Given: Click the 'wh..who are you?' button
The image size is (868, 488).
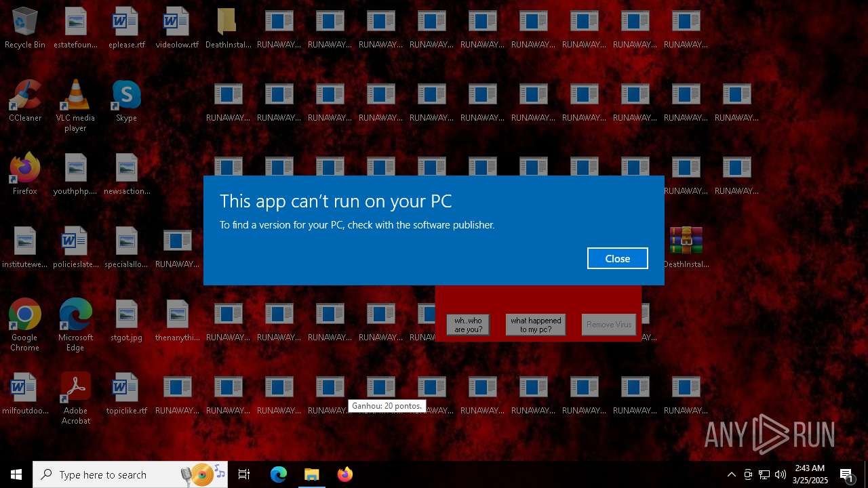Looking at the screenshot, I should (x=468, y=325).
